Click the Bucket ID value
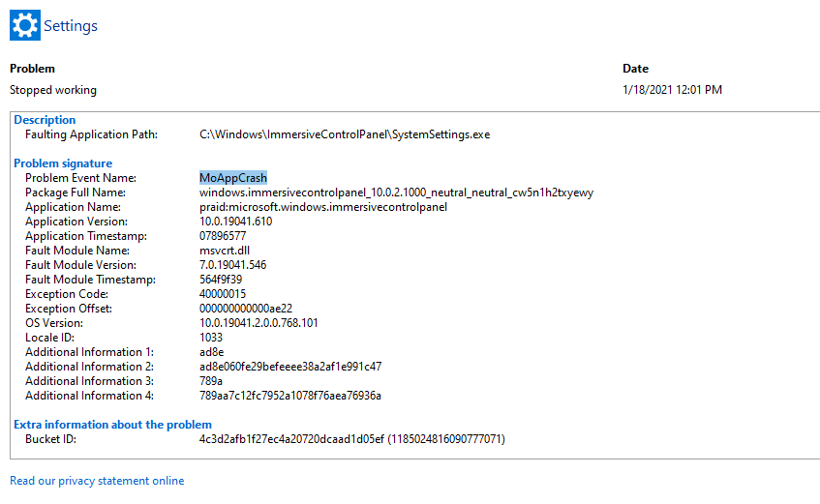 (x=352, y=438)
